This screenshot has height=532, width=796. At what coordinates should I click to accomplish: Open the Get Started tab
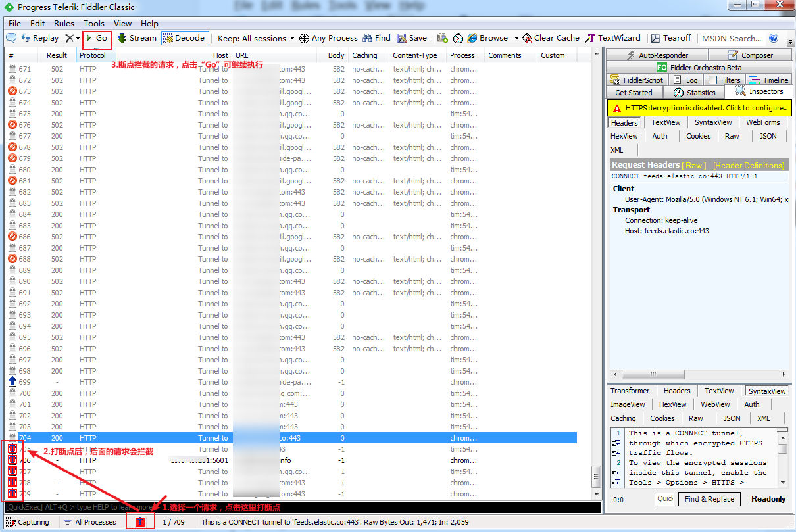pyautogui.click(x=634, y=92)
